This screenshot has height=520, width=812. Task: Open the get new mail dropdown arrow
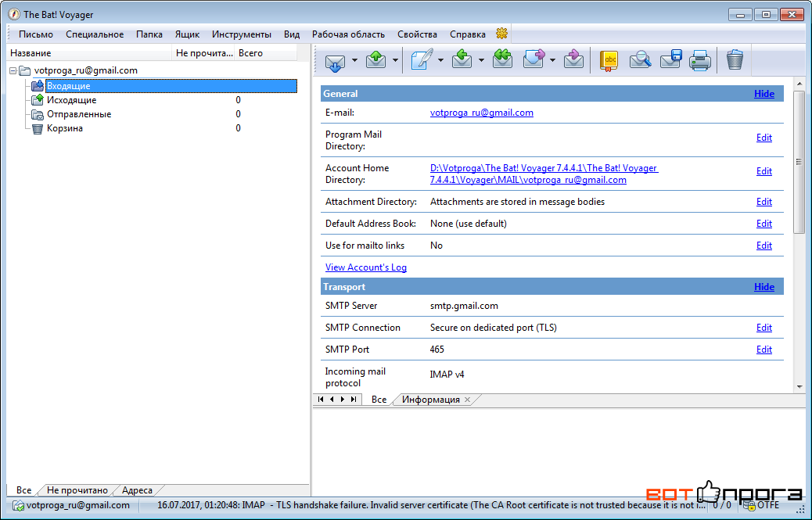(x=354, y=60)
